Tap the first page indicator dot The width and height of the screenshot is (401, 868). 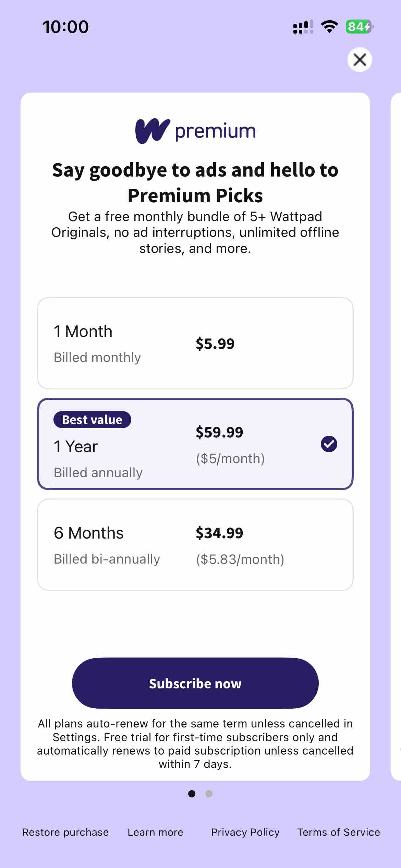coord(192,794)
